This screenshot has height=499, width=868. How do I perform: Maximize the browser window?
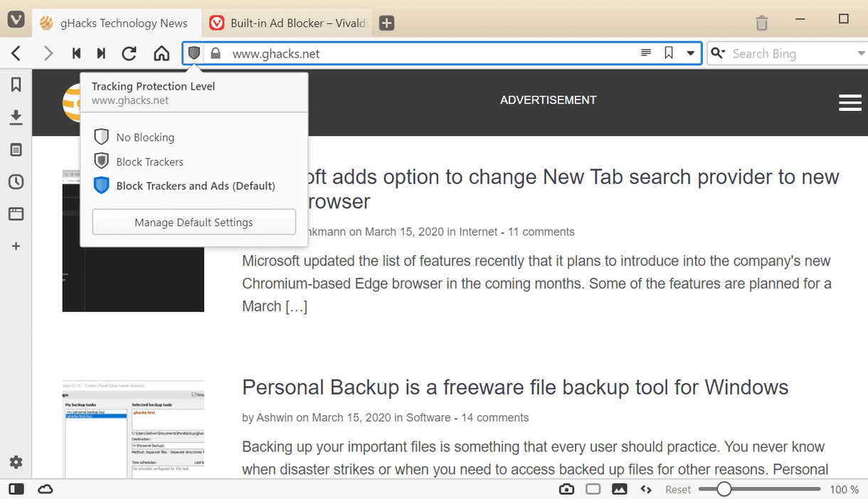tap(844, 19)
